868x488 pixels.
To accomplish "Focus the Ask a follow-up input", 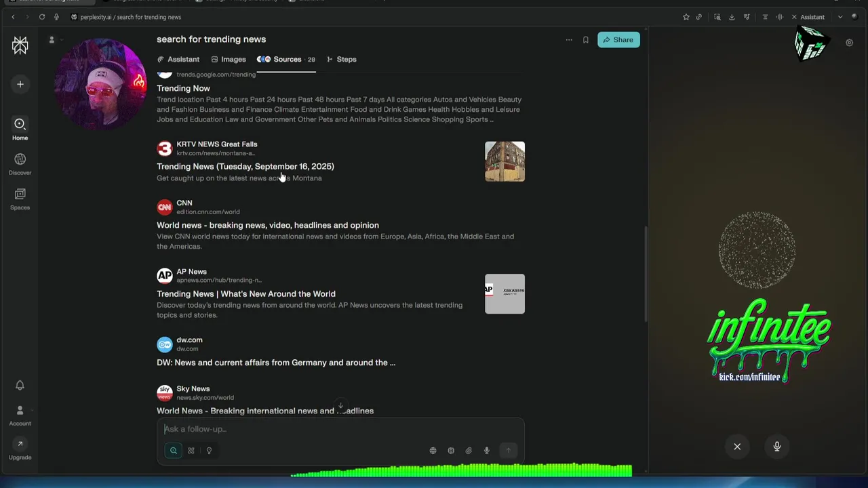I will [x=339, y=429].
